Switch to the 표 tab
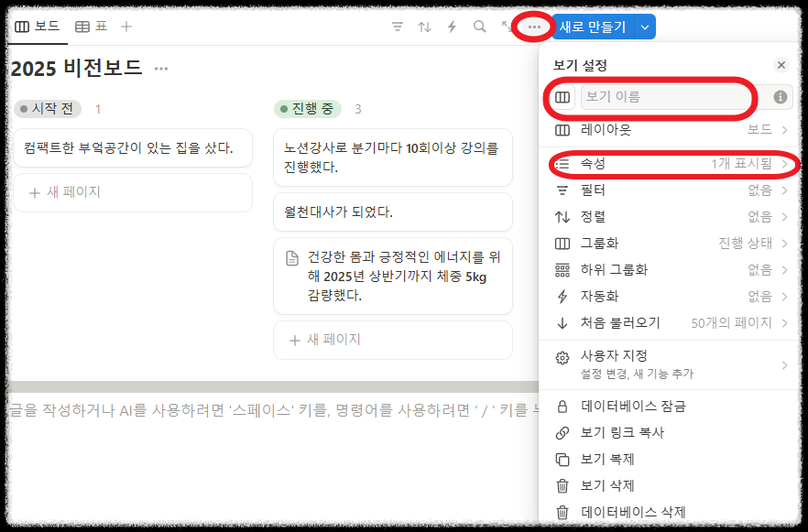The width and height of the screenshot is (808, 532). [88, 27]
